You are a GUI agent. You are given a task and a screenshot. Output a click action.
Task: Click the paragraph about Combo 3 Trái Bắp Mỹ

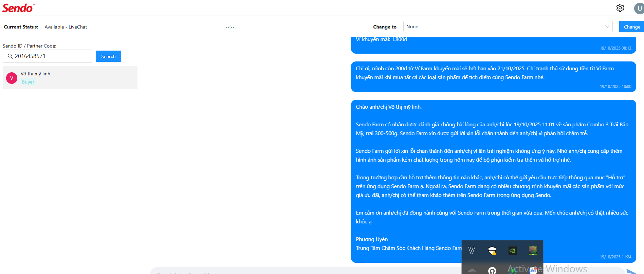click(x=492, y=129)
